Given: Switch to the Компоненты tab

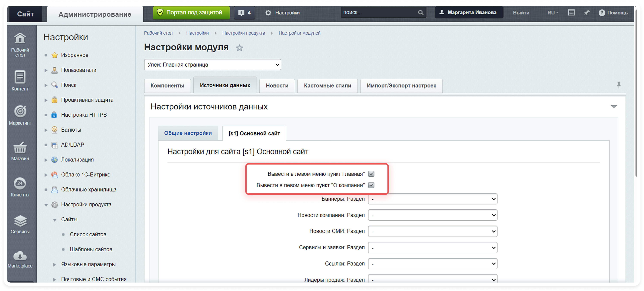Looking at the screenshot, I should [167, 86].
